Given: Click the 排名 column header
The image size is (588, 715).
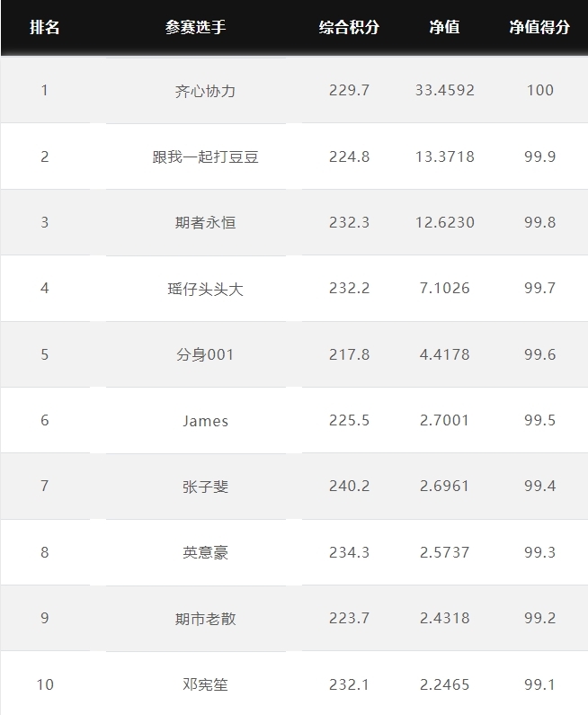Looking at the screenshot, I should [45, 27].
